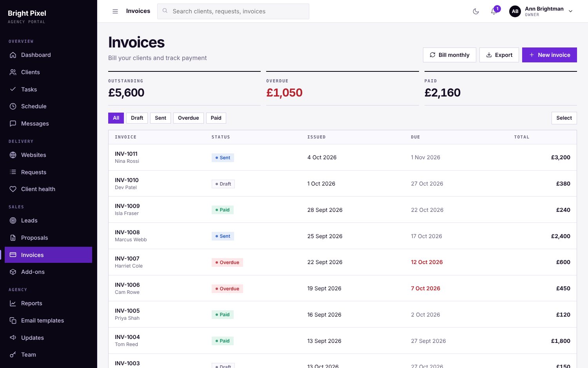
Task: Click the Total column header
Action: 522,137
